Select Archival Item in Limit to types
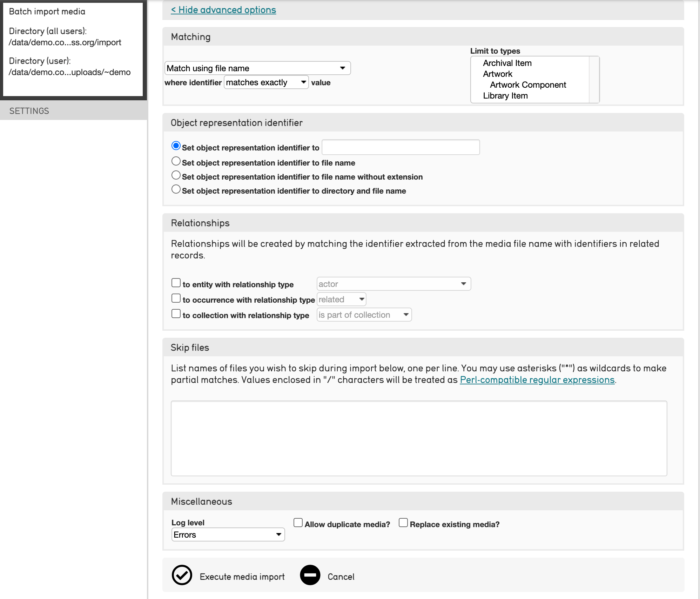 [x=507, y=63]
